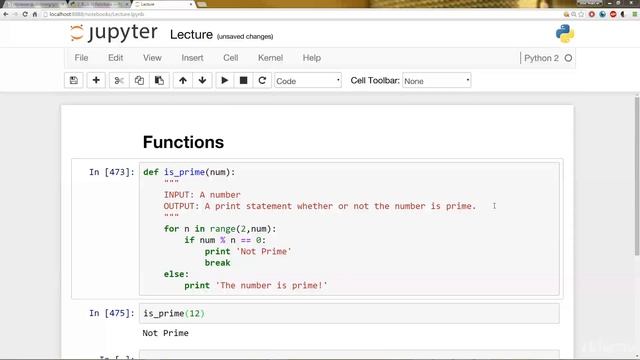Insert a new cell below with plus icon

click(96, 80)
